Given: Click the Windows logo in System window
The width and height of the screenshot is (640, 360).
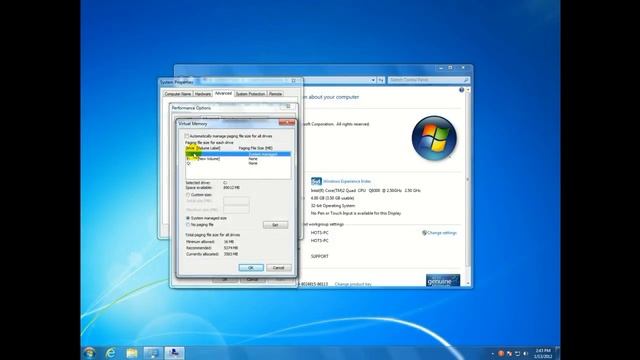Looking at the screenshot, I should pyautogui.click(x=434, y=138).
